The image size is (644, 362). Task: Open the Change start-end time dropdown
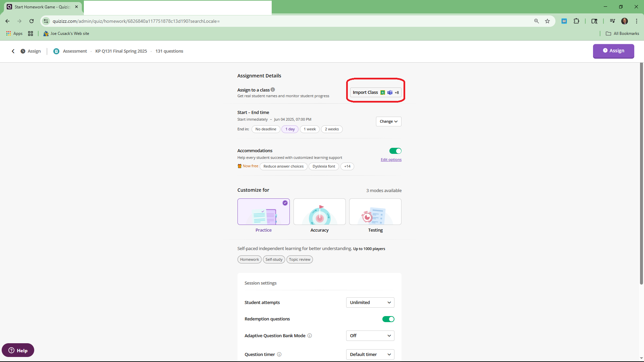click(388, 121)
